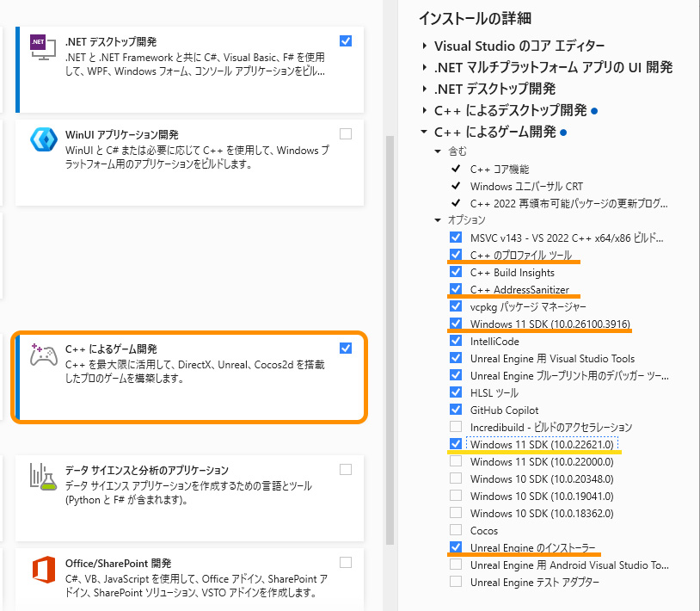Toggle Unreal Engine ブループリント debugger checkbox
This screenshot has height=611, width=700.
tap(456, 375)
